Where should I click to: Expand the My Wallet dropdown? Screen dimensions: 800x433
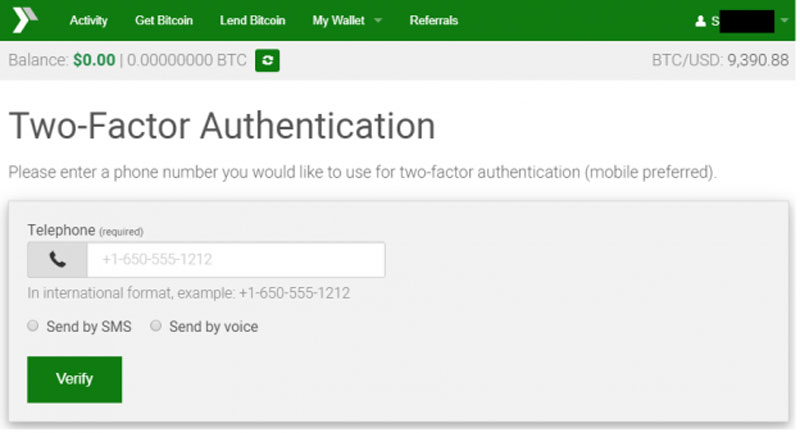(347, 21)
